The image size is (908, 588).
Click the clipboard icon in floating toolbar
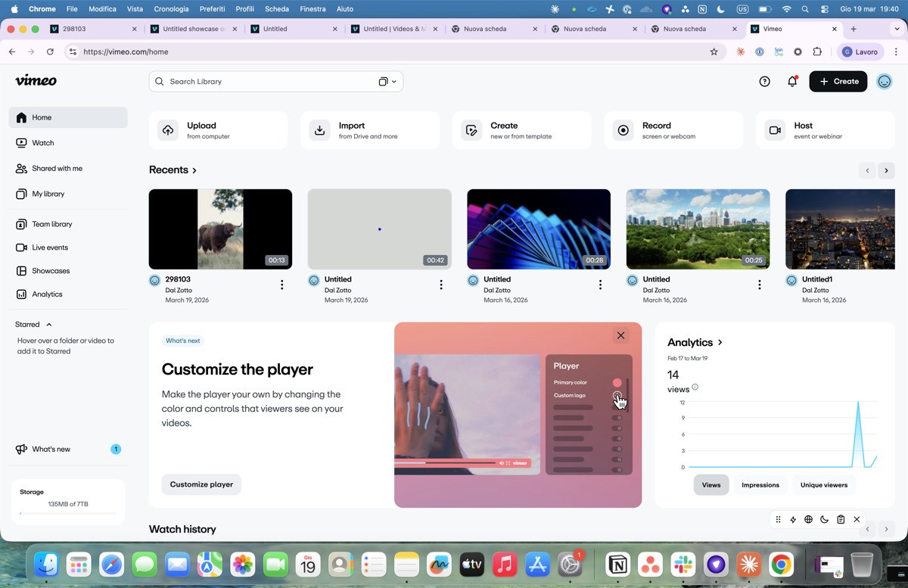840,519
